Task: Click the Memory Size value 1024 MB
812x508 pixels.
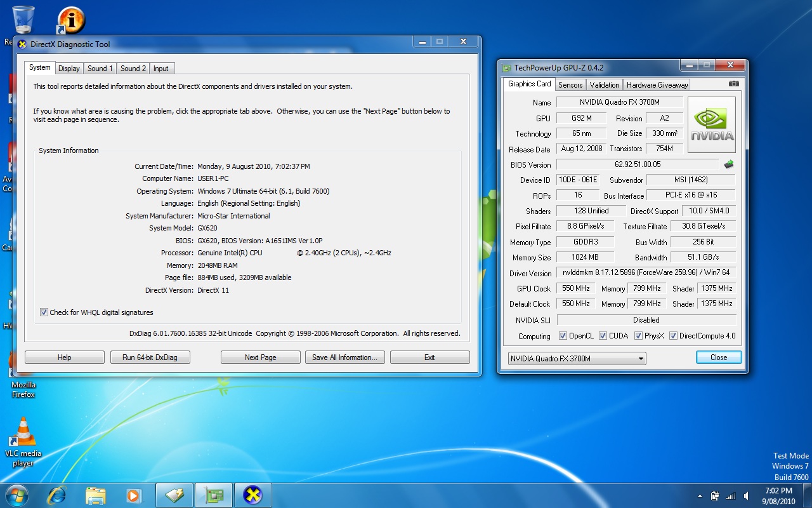Action: coord(585,257)
